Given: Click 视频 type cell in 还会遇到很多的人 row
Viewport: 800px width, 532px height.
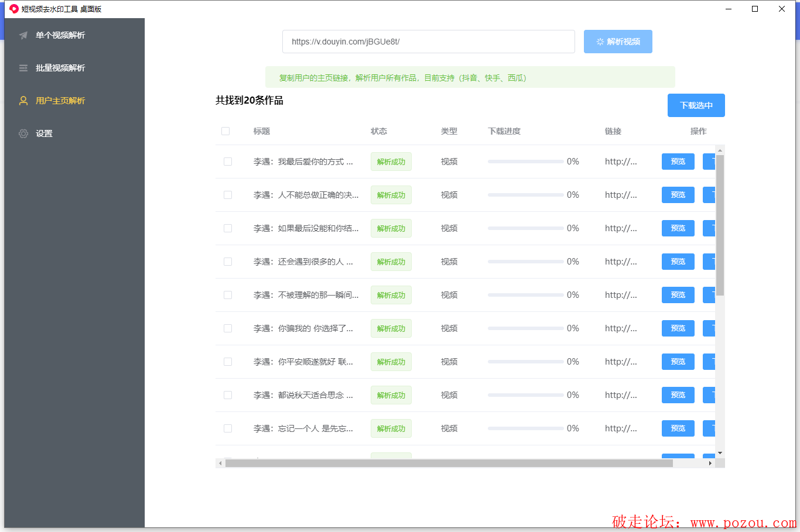Looking at the screenshot, I should click(x=449, y=262).
